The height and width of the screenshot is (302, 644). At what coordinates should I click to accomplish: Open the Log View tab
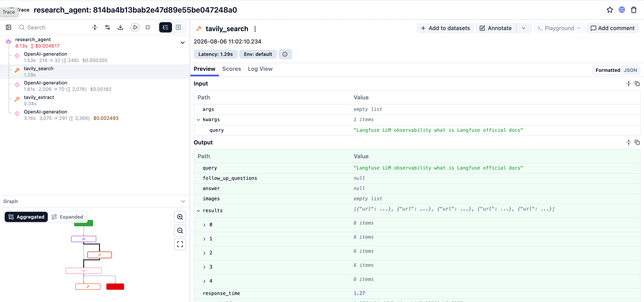260,69
